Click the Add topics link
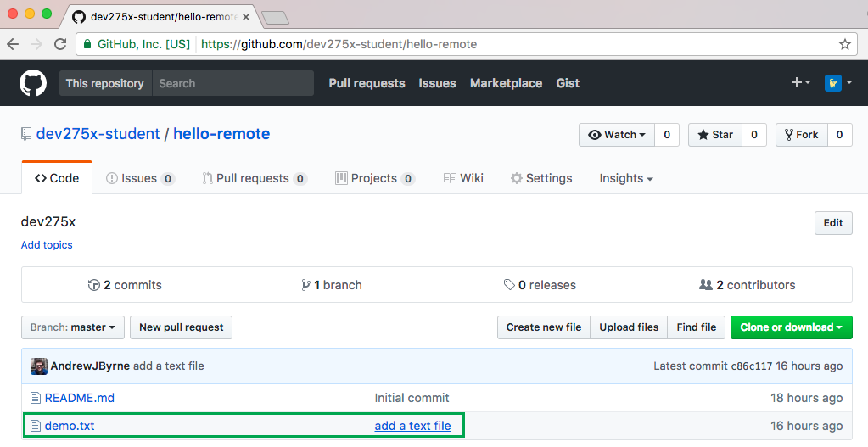868x447 pixels. point(47,245)
